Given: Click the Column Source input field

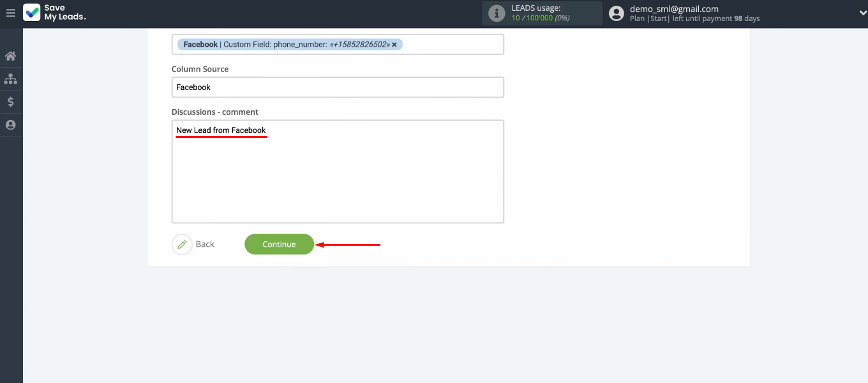Looking at the screenshot, I should pos(338,87).
